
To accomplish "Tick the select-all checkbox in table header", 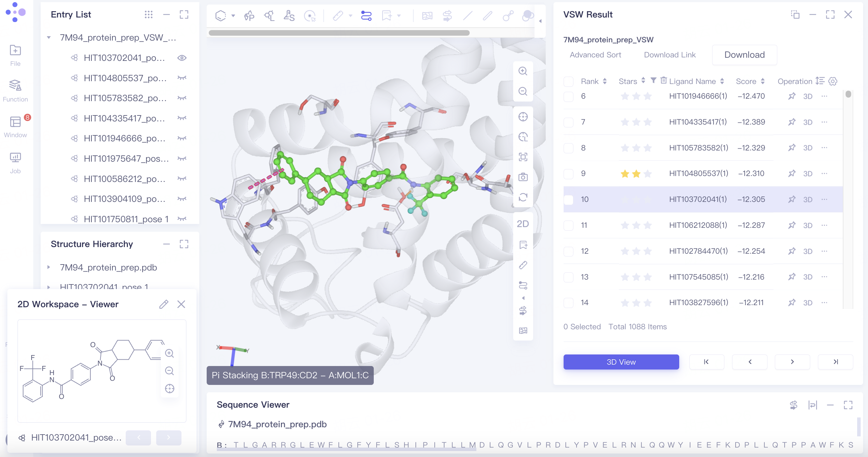I will [568, 82].
